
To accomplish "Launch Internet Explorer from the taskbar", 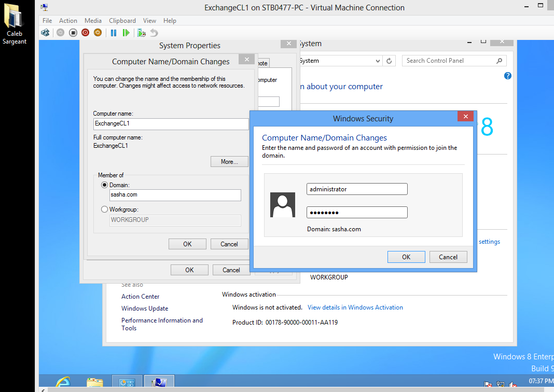I will (x=64, y=383).
